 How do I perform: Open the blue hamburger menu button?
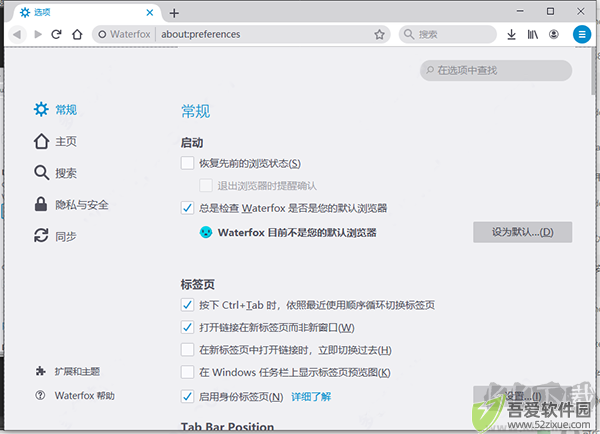582,34
